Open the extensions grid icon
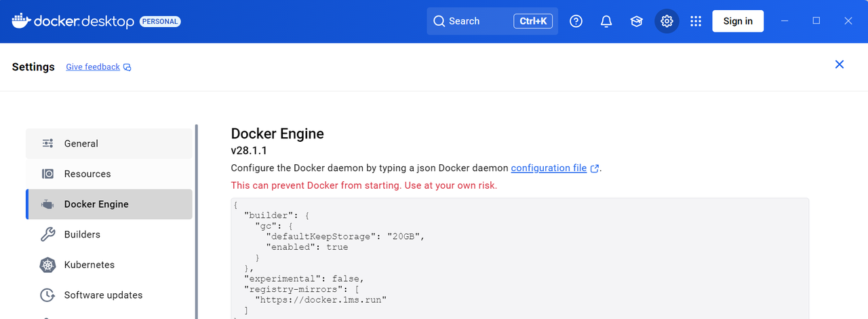The image size is (868, 319). point(696,21)
